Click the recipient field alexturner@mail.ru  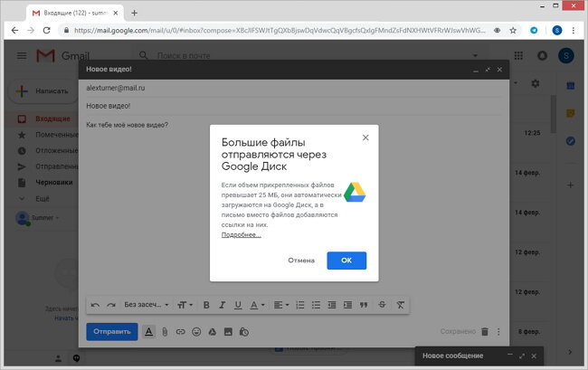[116, 88]
